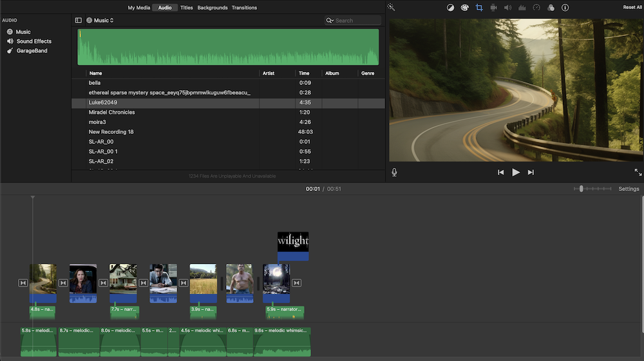Image resolution: width=644 pixels, height=361 pixels.
Task: Select the shirtless man clip thumbnail
Action: point(240,279)
